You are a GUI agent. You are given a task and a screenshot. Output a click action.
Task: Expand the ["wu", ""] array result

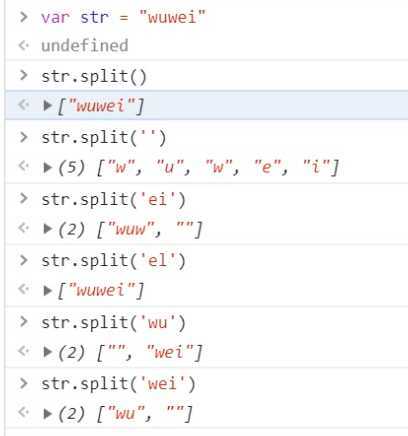pyautogui.click(x=48, y=413)
